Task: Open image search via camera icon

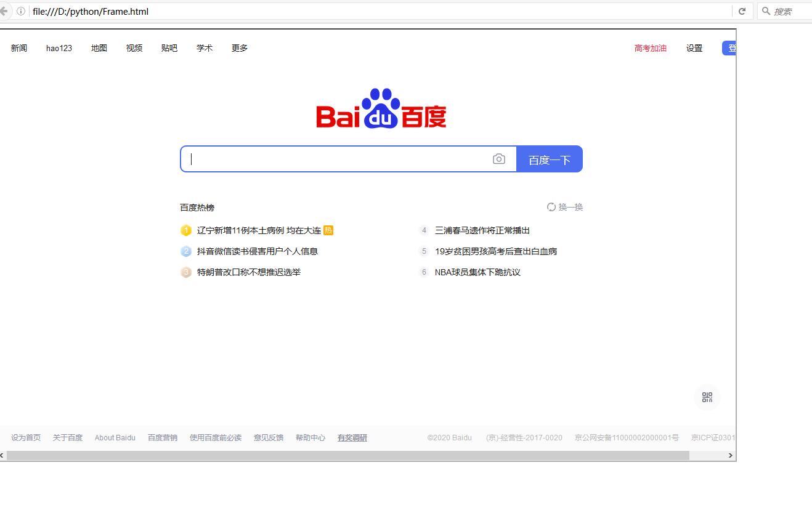Action: pyautogui.click(x=499, y=159)
